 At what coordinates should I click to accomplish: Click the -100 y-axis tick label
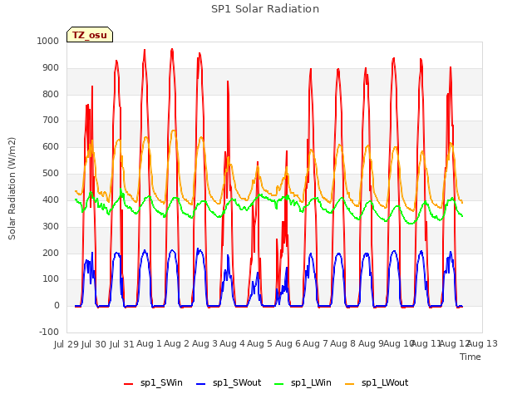tap(49, 332)
